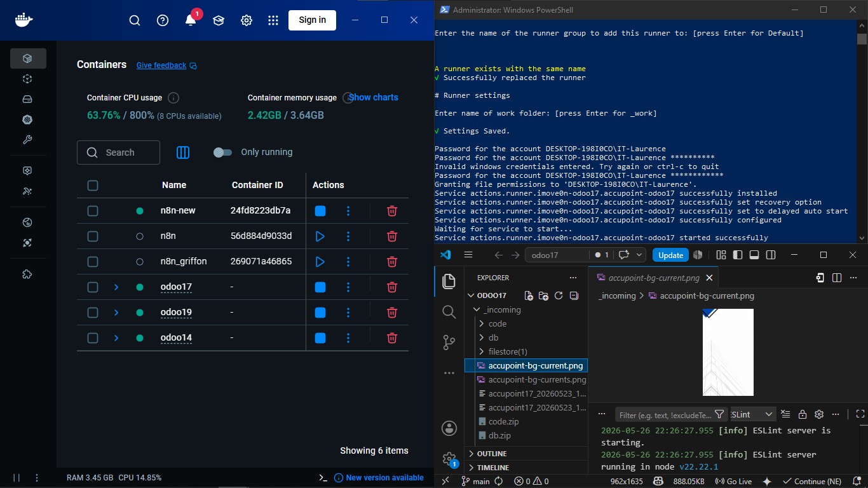This screenshot has height=488, width=868.
Task: Collapse all folders in explorer
Action: (x=574, y=295)
